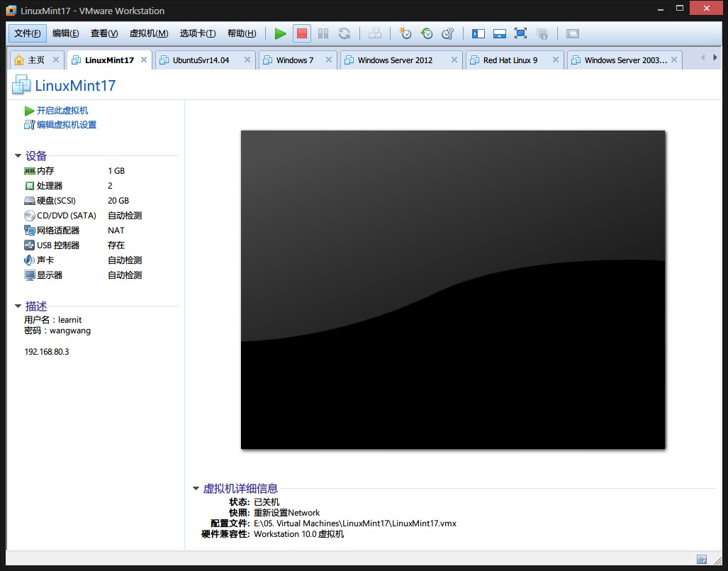The image size is (728, 571).
Task: Revert to snapshot via toolbar icon
Action: pos(427,33)
